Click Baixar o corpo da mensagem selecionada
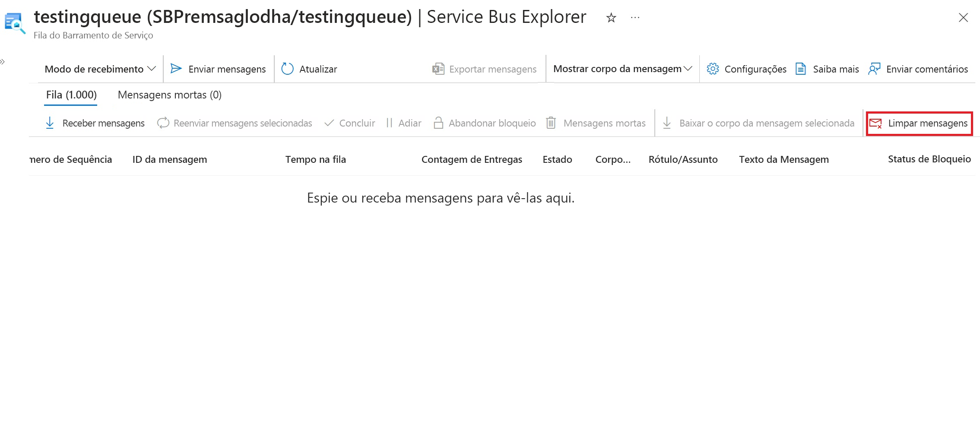 click(758, 124)
